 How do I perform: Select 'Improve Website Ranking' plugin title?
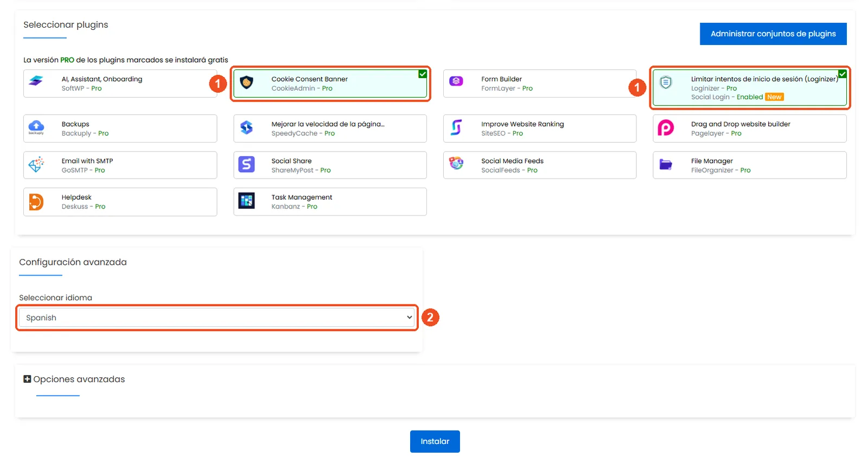pos(522,124)
